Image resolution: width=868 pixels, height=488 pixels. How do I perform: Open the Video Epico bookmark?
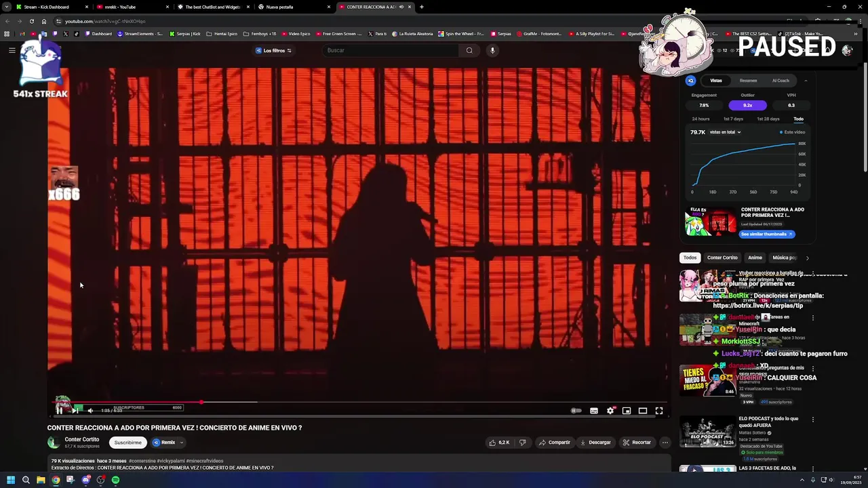296,34
